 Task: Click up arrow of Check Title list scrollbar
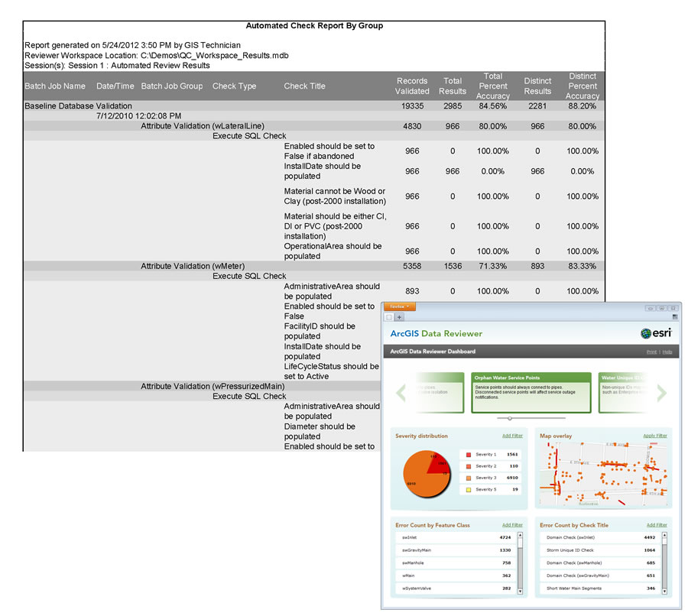[x=665, y=535]
